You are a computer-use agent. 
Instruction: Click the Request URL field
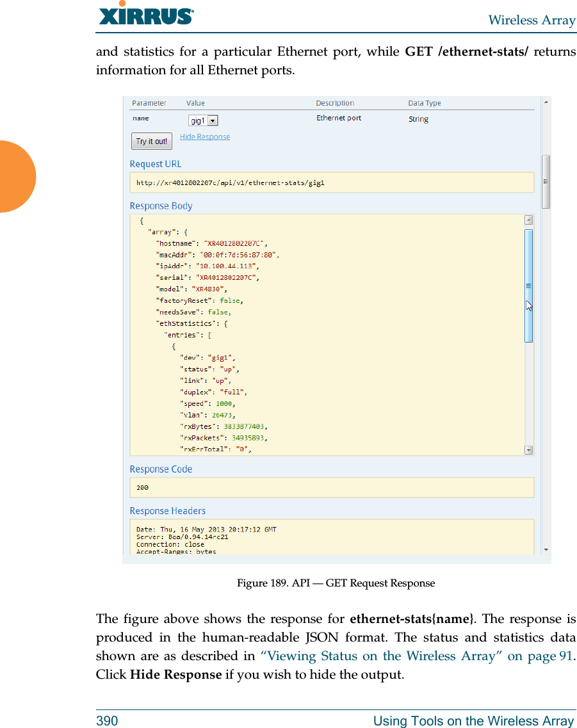(x=332, y=182)
